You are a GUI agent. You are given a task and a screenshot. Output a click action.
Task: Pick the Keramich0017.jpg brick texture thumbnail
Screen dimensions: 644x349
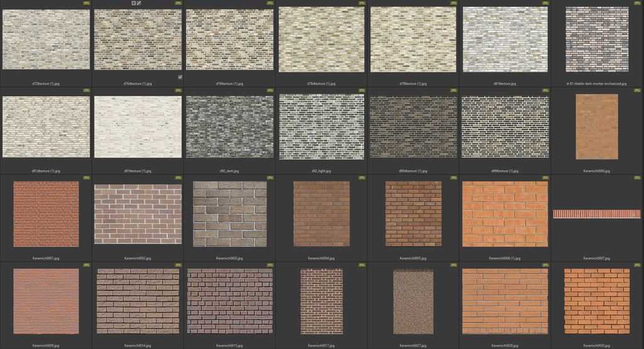tap(321, 301)
